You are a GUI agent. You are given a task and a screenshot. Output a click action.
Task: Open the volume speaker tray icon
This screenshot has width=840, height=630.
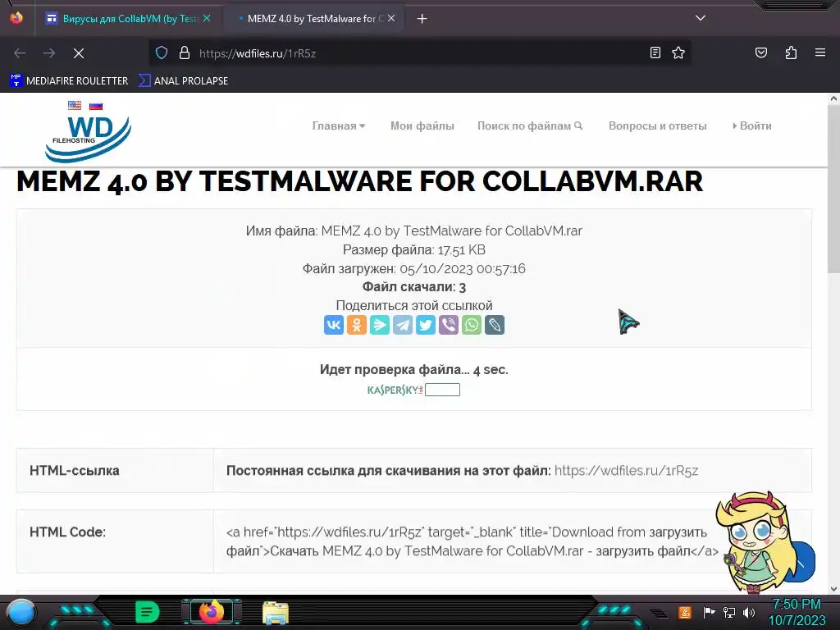pos(749,612)
